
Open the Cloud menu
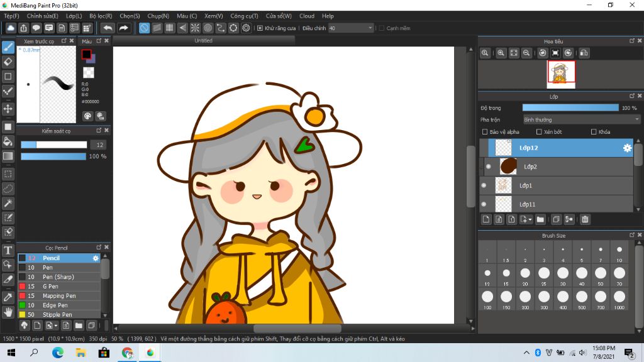pyautogui.click(x=307, y=16)
